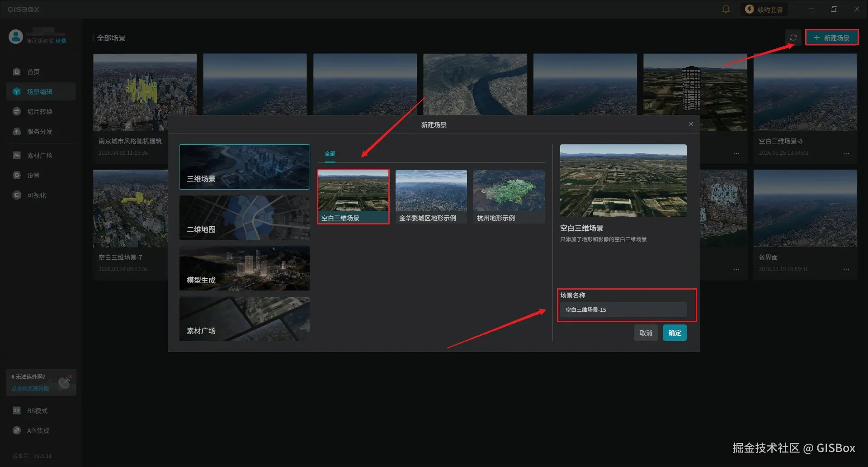Choose the 三维场景 category card
The height and width of the screenshot is (467, 868).
pos(245,167)
